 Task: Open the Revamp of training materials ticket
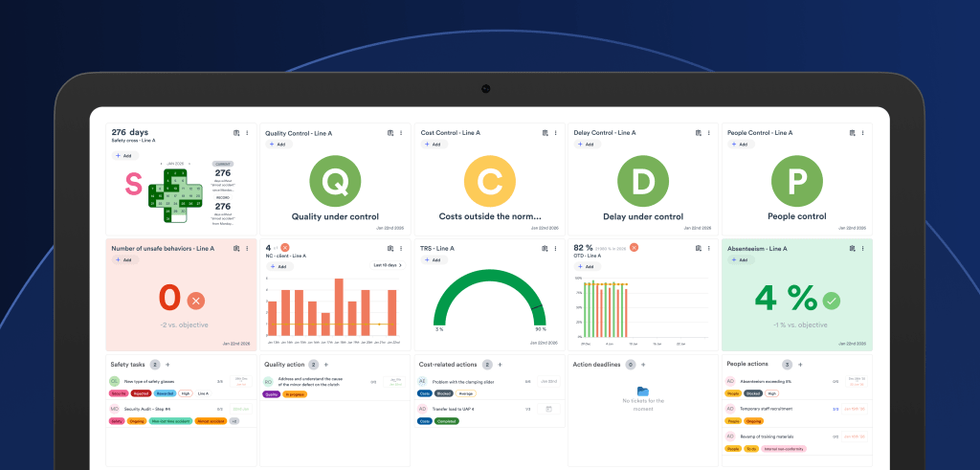pyautogui.click(x=767, y=436)
